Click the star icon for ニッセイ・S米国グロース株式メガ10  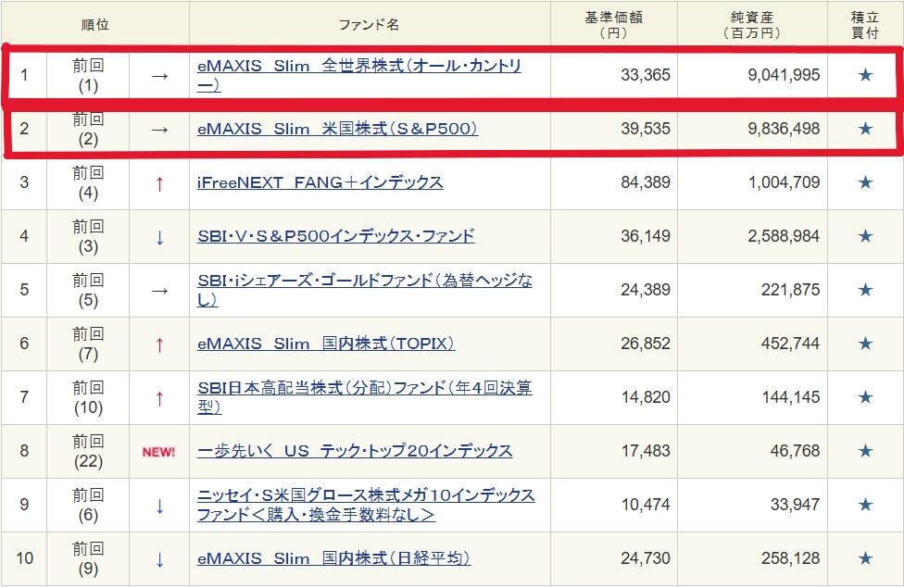pyautogui.click(x=865, y=505)
